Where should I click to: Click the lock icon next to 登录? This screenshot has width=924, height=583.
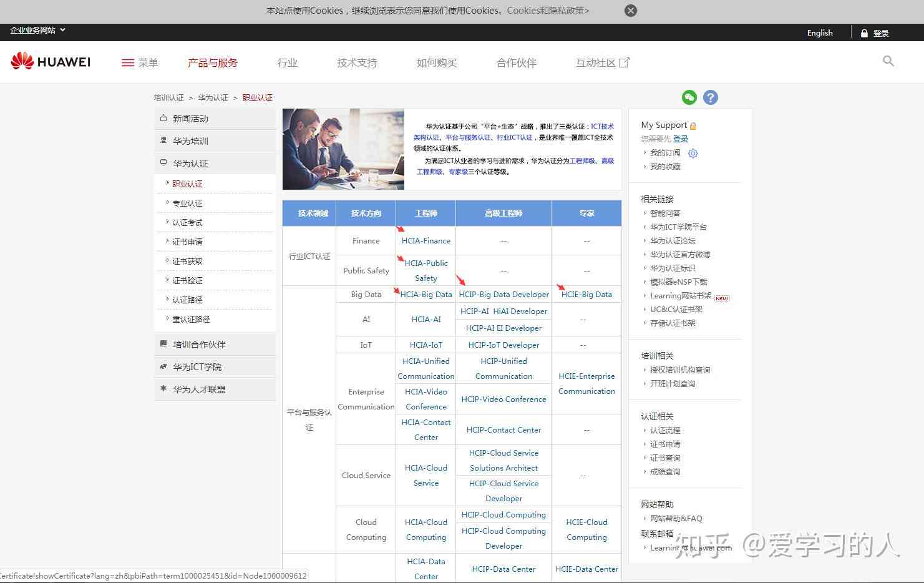point(864,33)
